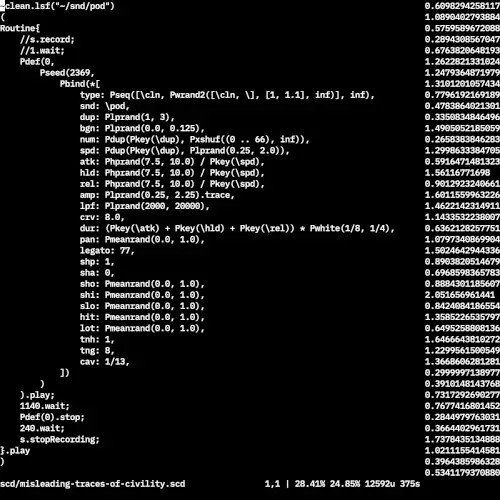Click the 2.051656961441 value in trace output
This screenshot has height=500, width=500.
click(460, 295)
